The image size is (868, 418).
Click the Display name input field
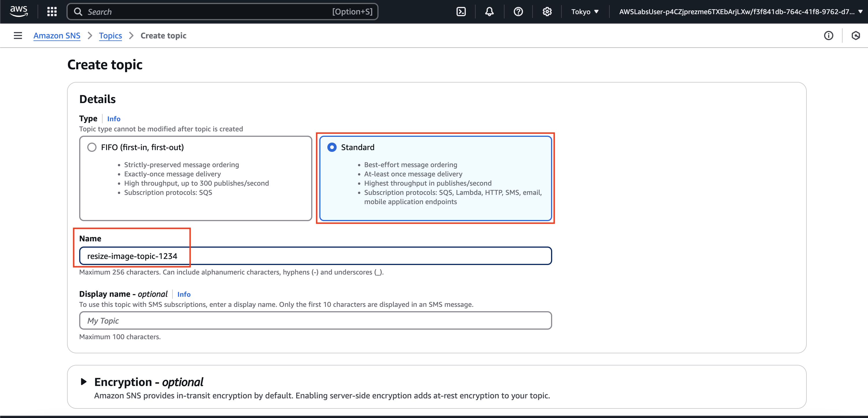pyautogui.click(x=315, y=320)
